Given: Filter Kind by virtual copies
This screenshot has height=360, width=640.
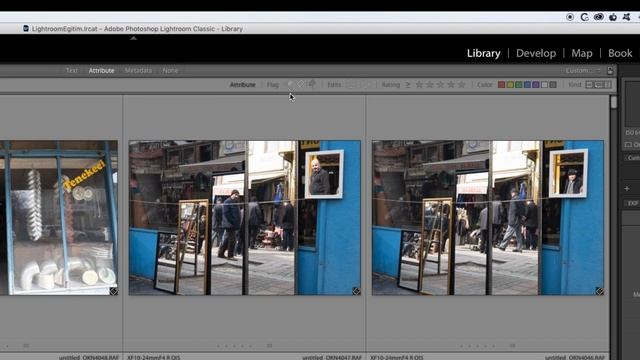Looking at the screenshot, I should [598, 84].
